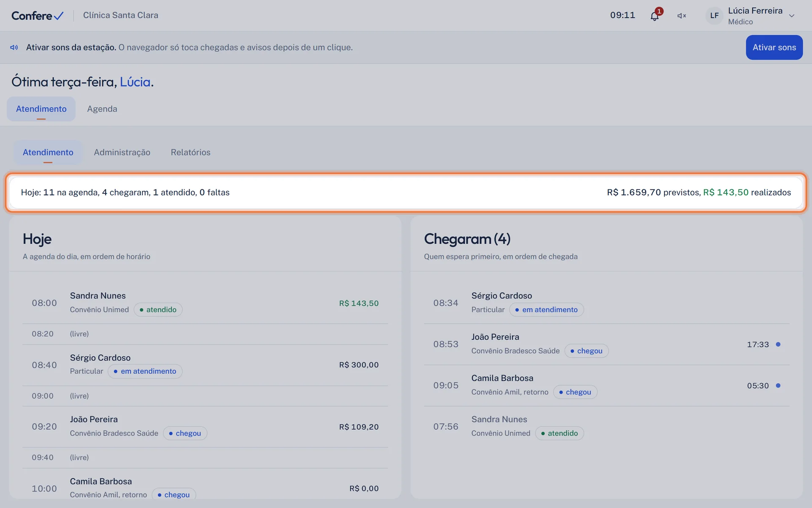Click the Confere logo

click(37, 16)
